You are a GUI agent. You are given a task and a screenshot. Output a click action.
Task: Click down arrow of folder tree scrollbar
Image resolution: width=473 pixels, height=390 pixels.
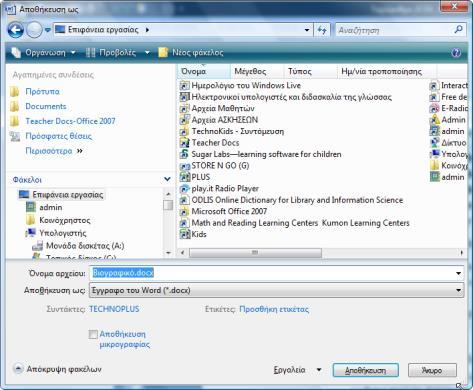[x=168, y=253]
